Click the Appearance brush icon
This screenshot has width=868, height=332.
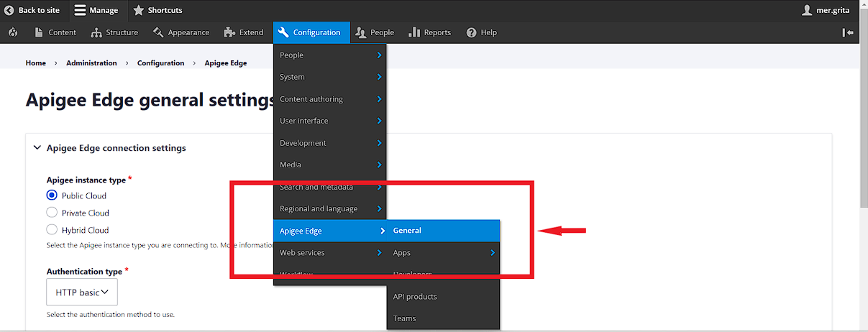[158, 32]
